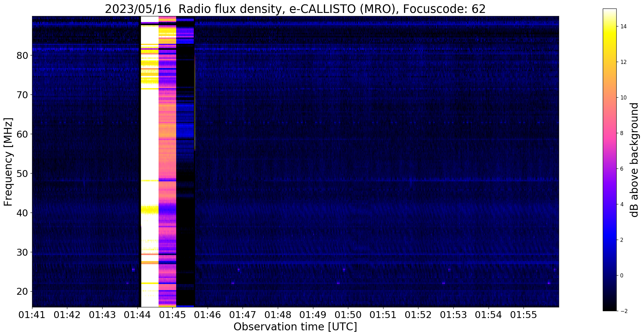This screenshot has width=644, height=336.
Task: Click the 70 MHz frequency tick label
Action: point(22,95)
